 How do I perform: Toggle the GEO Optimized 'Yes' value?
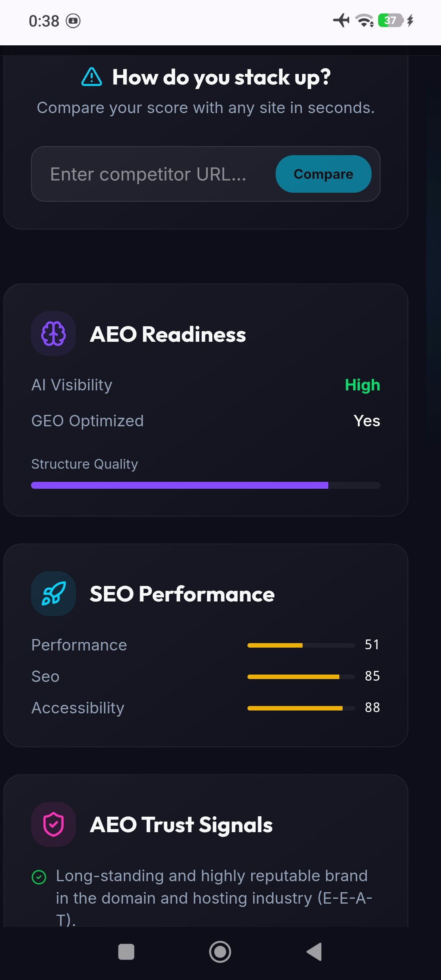point(366,421)
